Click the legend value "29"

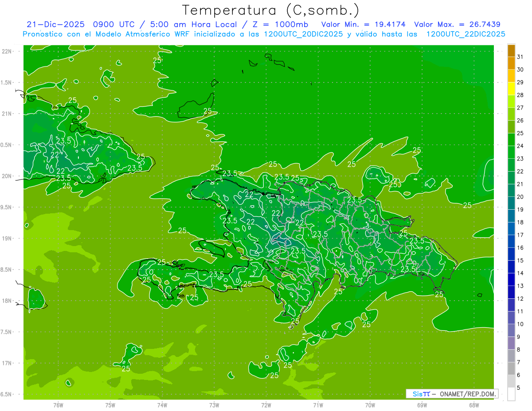pos(520,82)
